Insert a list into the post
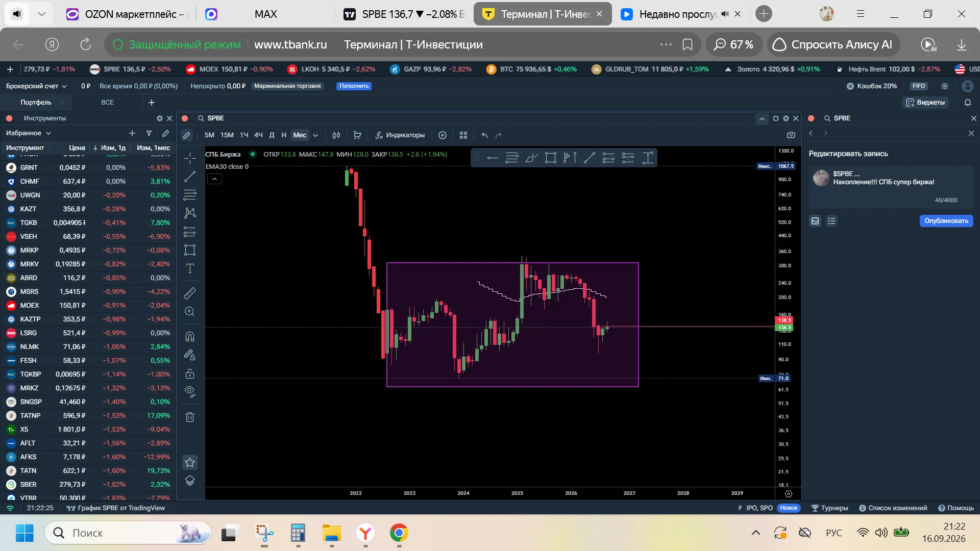 tap(831, 221)
